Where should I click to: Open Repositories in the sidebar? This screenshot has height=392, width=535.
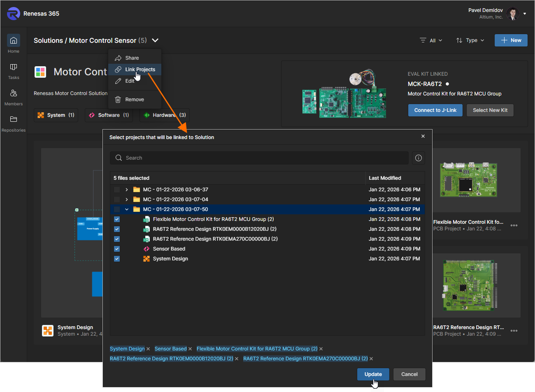click(x=14, y=120)
